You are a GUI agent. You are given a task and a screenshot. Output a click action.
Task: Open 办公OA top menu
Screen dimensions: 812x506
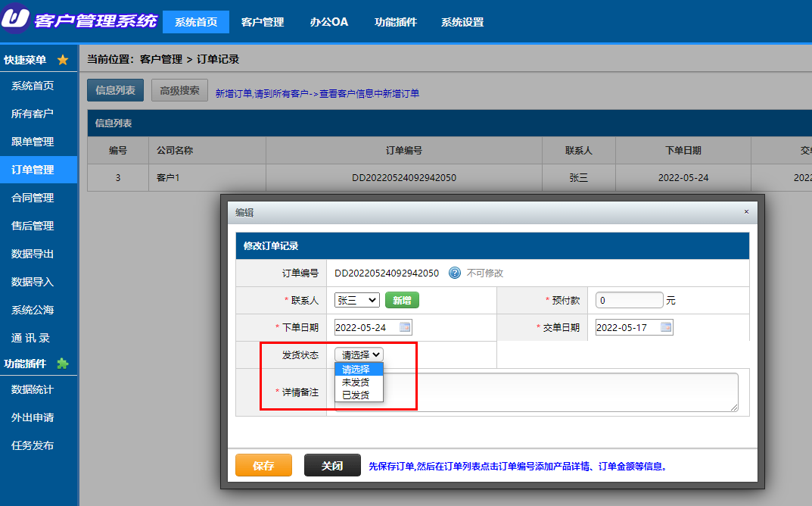tap(329, 22)
